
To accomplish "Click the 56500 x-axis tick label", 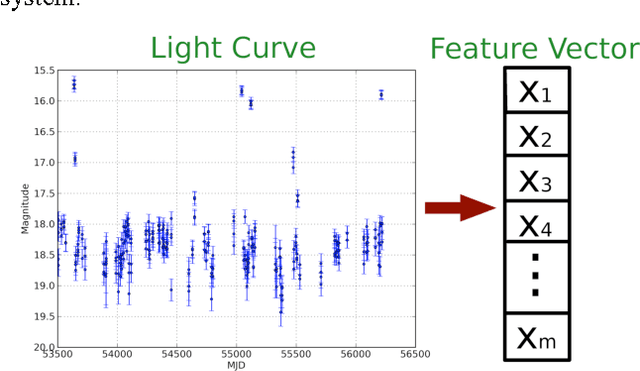I will click(415, 354).
